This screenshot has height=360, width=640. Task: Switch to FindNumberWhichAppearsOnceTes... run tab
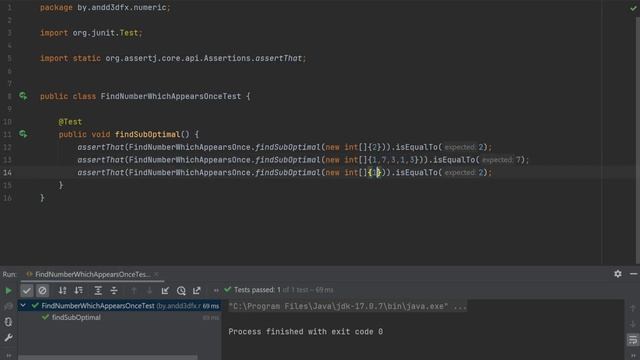click(92, 274)
